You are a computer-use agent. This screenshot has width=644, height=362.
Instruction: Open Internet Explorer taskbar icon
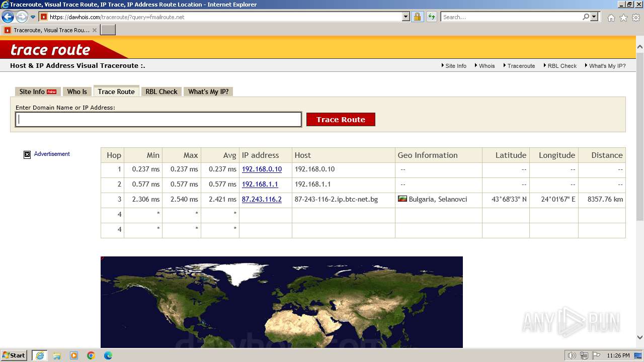click(x=39, y=355)
